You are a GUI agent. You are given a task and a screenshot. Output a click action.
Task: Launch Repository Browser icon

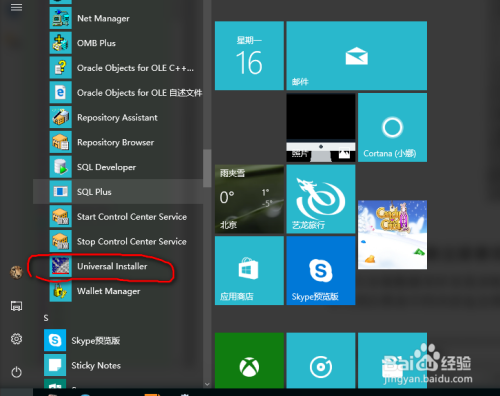(61, 142)
